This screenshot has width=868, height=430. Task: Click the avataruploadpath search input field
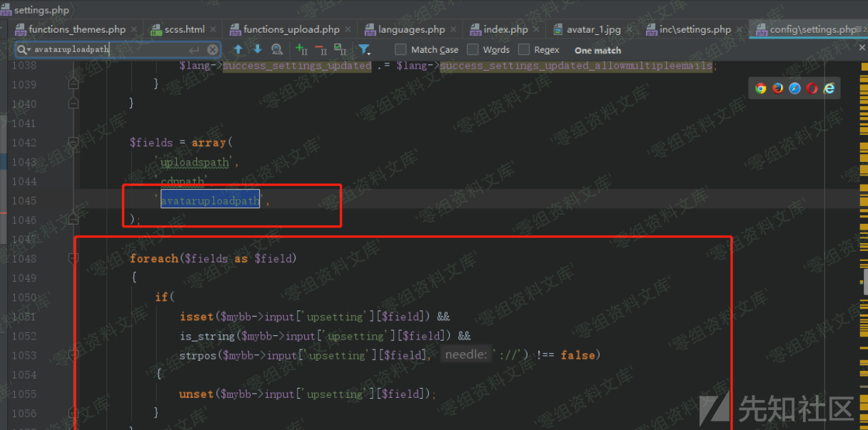pyautogui.click(x=107, y=50)
